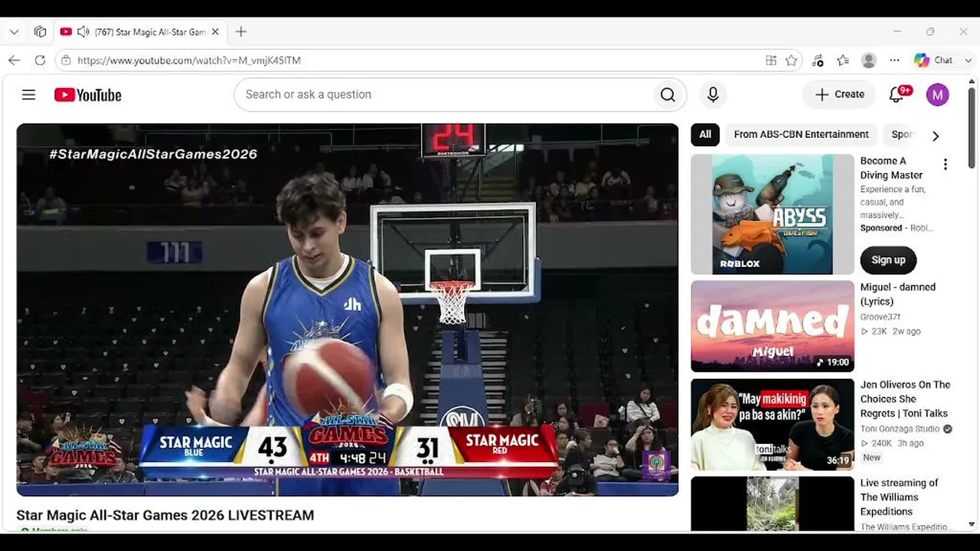980x551 pixels.
Task: Click the browser address bar URL
Action: pyautogui.click(x=189, y=60)
